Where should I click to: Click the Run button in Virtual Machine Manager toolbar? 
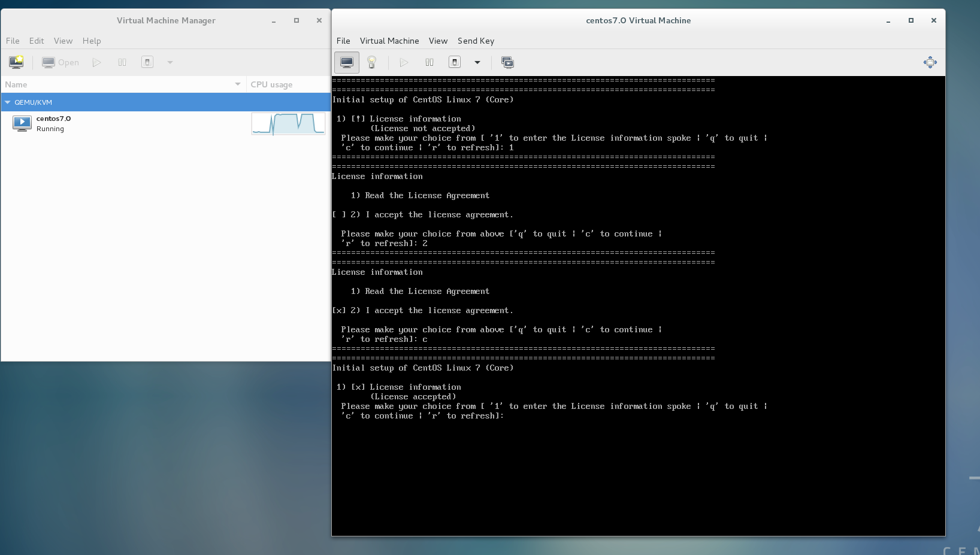point(96,62)
